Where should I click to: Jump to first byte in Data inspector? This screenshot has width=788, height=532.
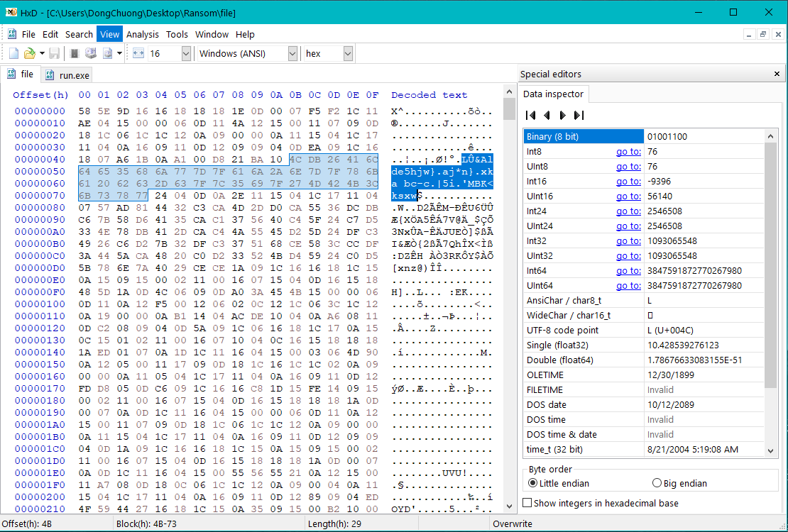(x=530, y=115)
